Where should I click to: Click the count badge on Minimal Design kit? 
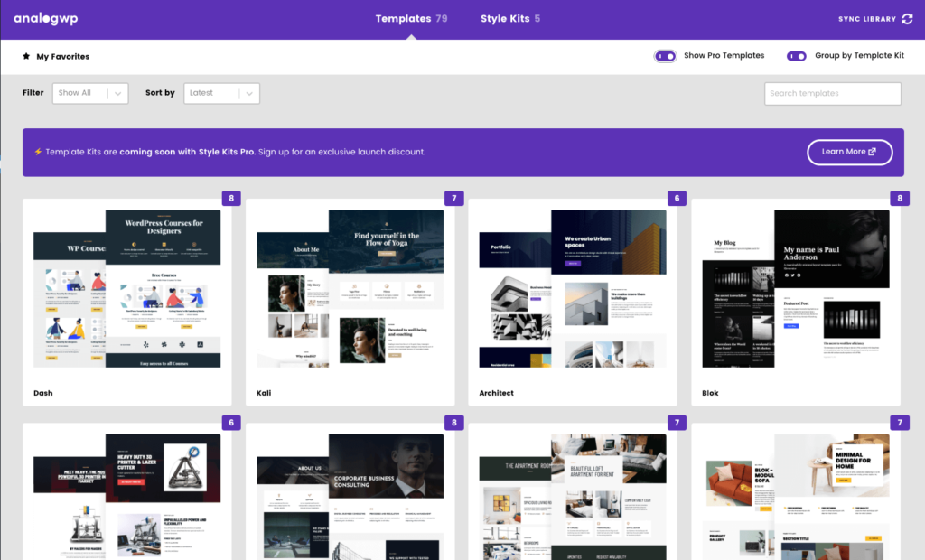(x=900, y=423)
